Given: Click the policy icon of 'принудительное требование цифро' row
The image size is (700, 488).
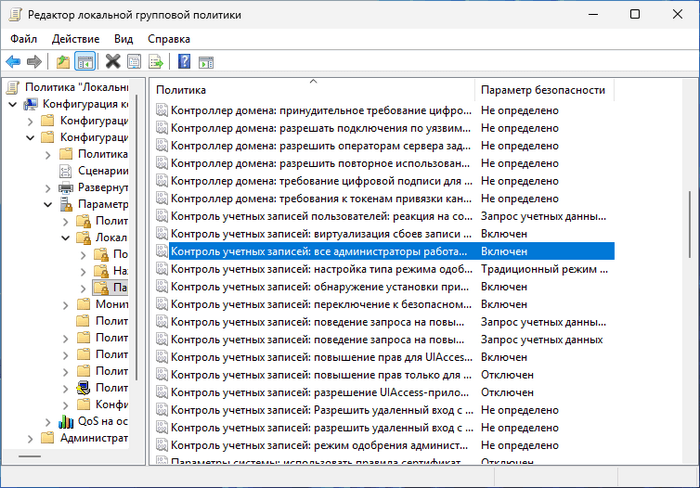Looking at the screenshot, I should pyautogui.click(x=162, y=110).
